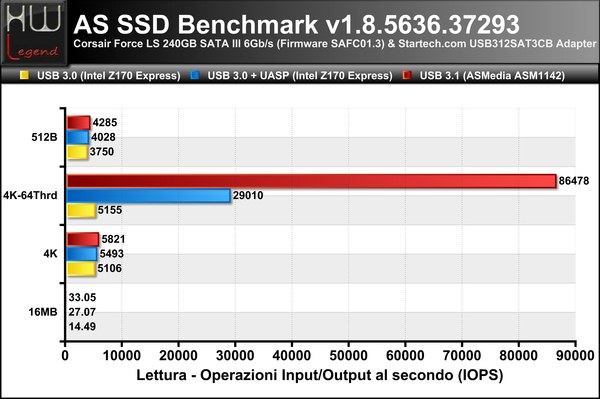600x399 pixels.
Task: Click the 33.05 value in the 16MB row
Action: (x=82, y=297)
